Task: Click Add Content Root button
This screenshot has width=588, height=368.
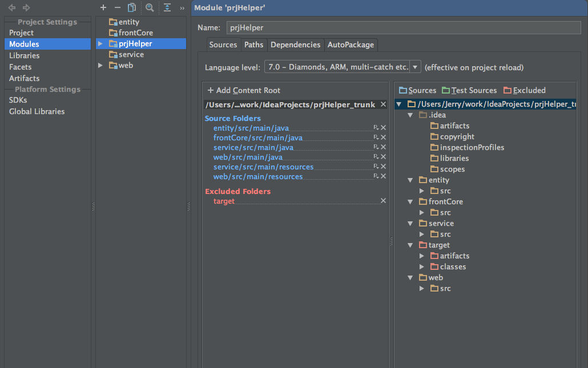Action: point(244,90)
